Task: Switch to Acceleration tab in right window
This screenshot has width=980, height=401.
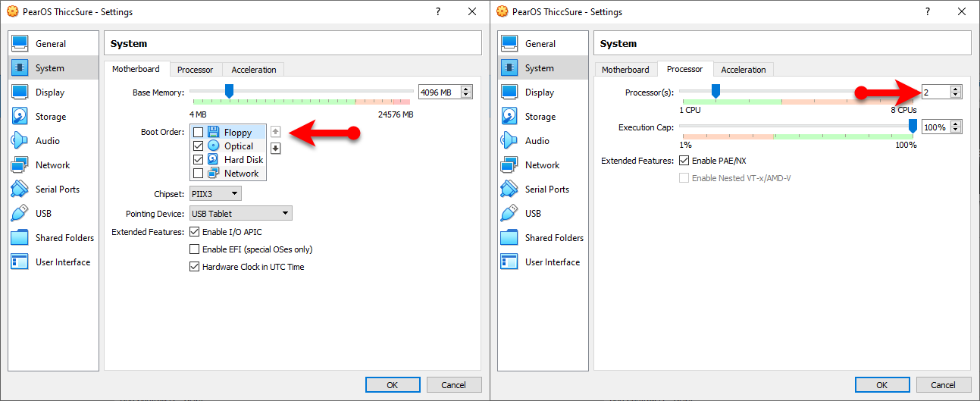Action: pyautogui.click(x=744, y=70)
